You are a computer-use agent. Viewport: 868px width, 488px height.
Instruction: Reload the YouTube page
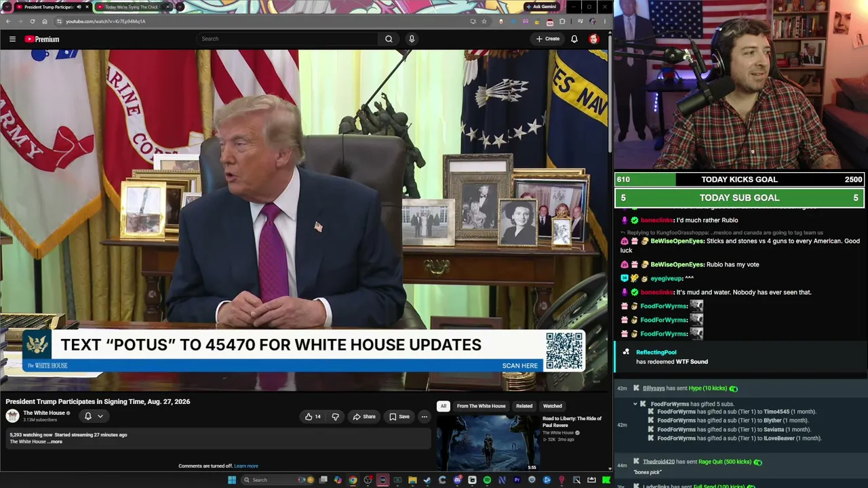(32, 21)
